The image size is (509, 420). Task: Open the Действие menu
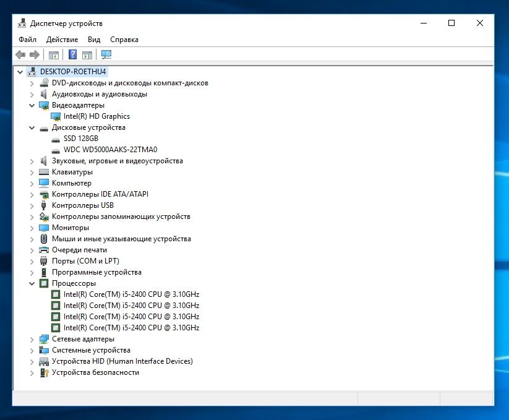point(62,40)
